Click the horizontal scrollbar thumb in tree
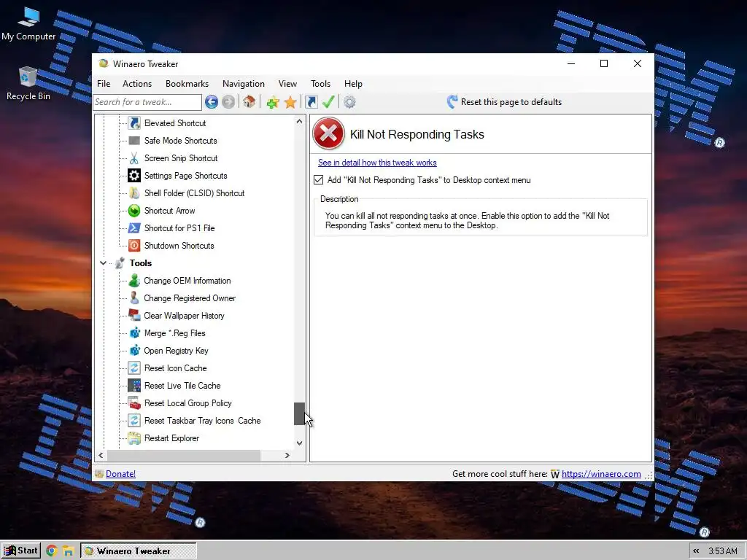 coord(183,455)
